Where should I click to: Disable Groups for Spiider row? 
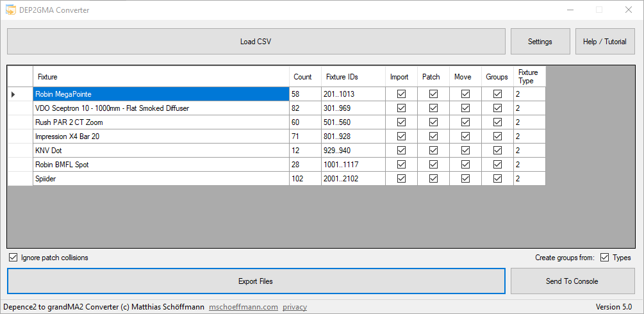coord(497,179)
